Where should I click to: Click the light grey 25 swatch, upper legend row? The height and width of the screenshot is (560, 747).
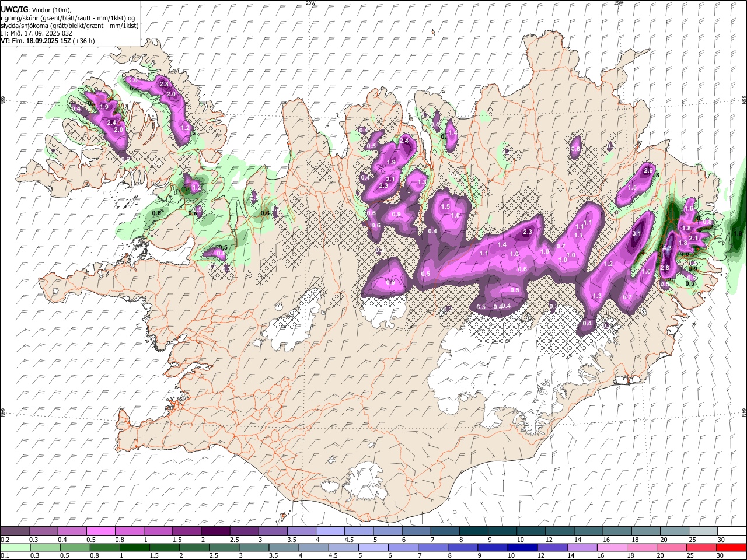pos(702,531)
